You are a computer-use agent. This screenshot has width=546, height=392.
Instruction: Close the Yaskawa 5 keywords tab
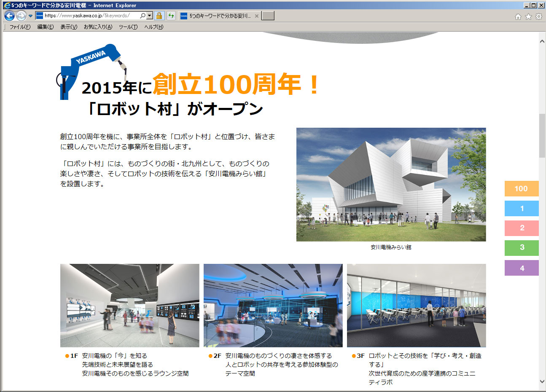257,16
